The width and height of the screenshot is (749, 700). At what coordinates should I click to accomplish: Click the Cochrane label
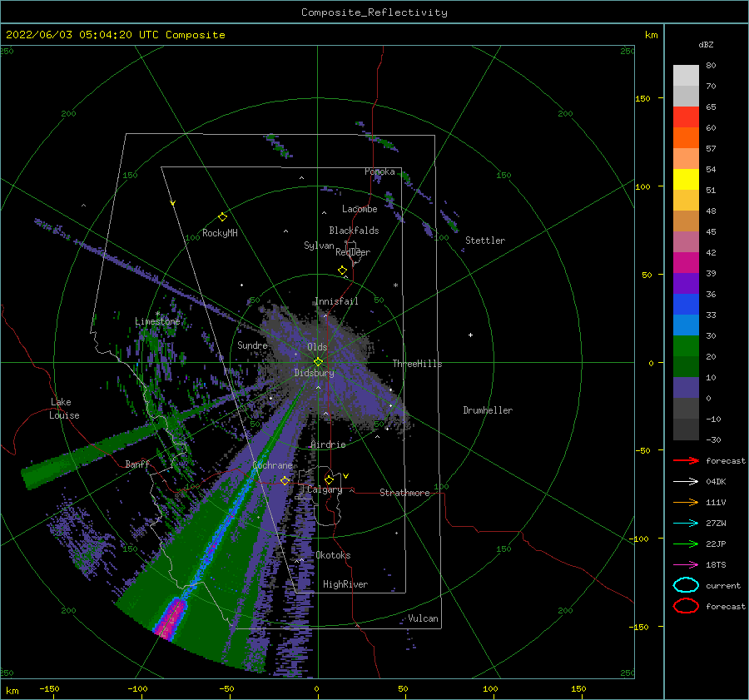[272, 465]
